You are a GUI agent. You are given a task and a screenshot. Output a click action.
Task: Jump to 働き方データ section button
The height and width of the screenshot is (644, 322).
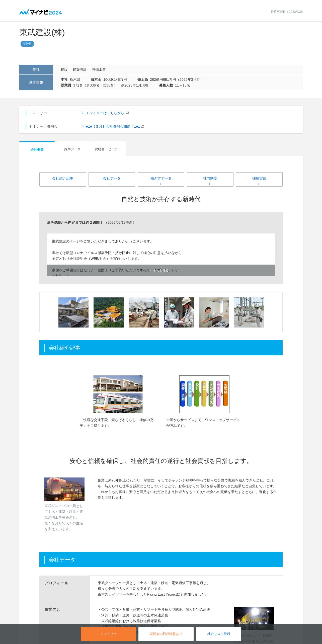pos(161,180)
